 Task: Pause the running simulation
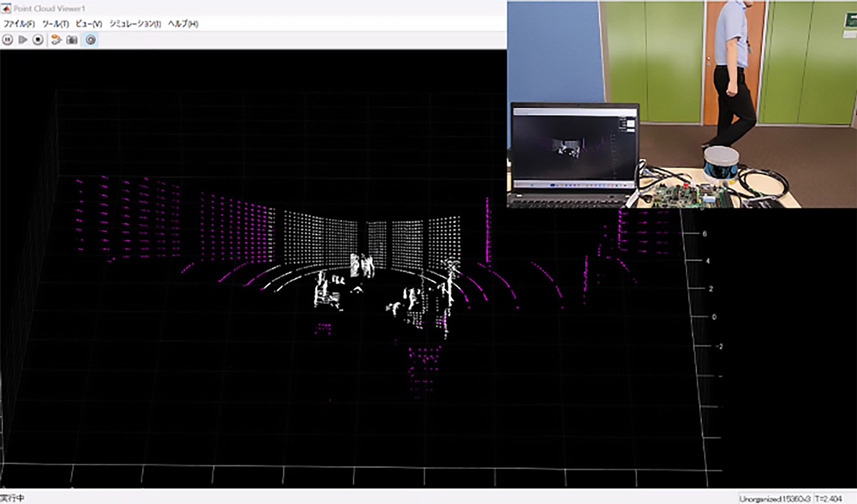(x=8, y=40)
